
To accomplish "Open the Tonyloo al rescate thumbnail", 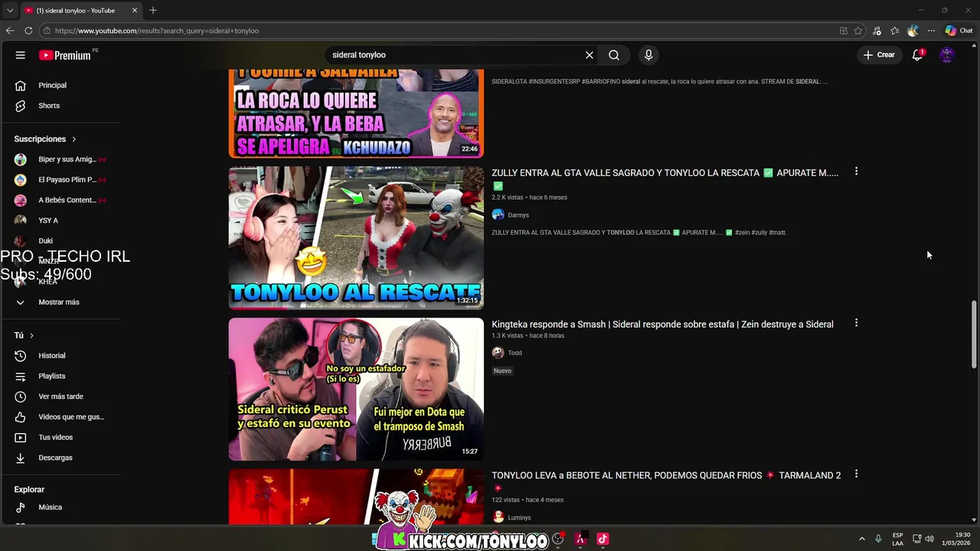I will click(x=356, y=237).
